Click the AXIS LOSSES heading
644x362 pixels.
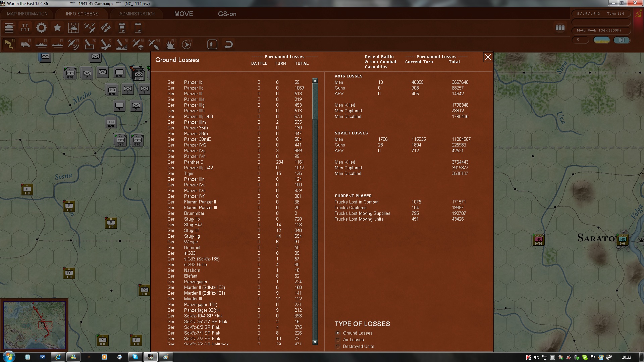point(348,76)
